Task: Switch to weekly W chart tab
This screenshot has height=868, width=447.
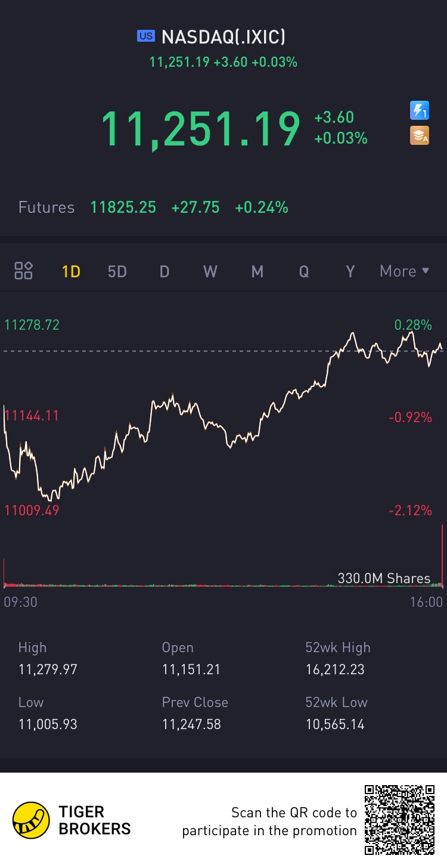Action: 210,272
